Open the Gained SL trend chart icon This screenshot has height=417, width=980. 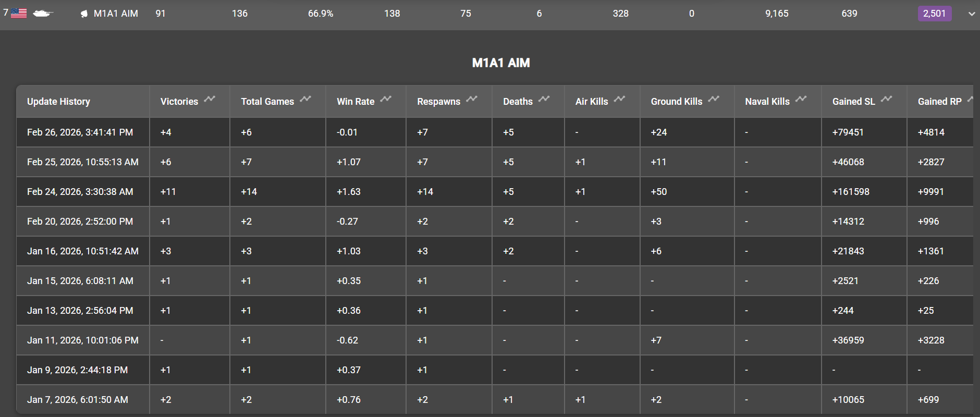click(887, 99)
